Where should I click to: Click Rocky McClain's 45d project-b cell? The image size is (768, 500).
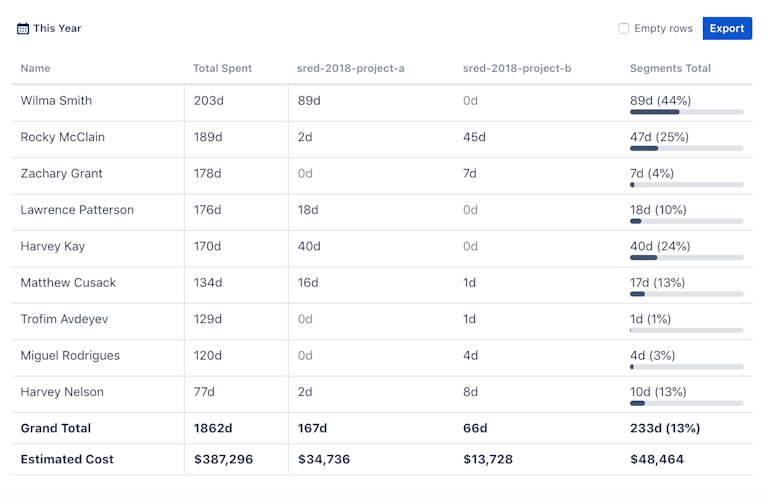point(474,137)
